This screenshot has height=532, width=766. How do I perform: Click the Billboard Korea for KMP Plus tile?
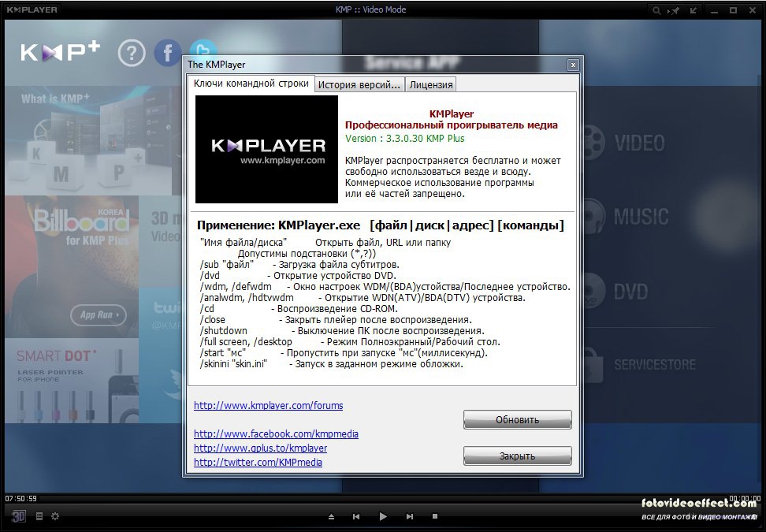point(72,266)
